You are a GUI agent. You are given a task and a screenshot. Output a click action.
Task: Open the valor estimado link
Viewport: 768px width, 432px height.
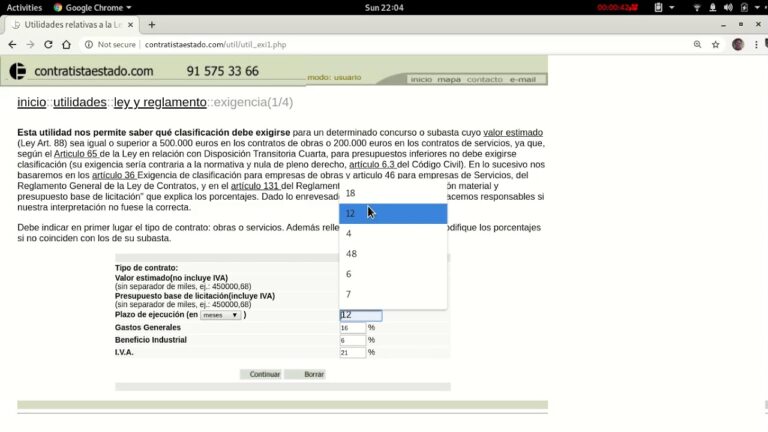tap(513, 132)
